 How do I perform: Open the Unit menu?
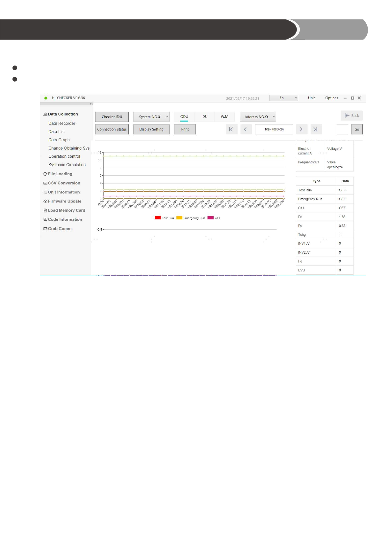pos(311,98)
